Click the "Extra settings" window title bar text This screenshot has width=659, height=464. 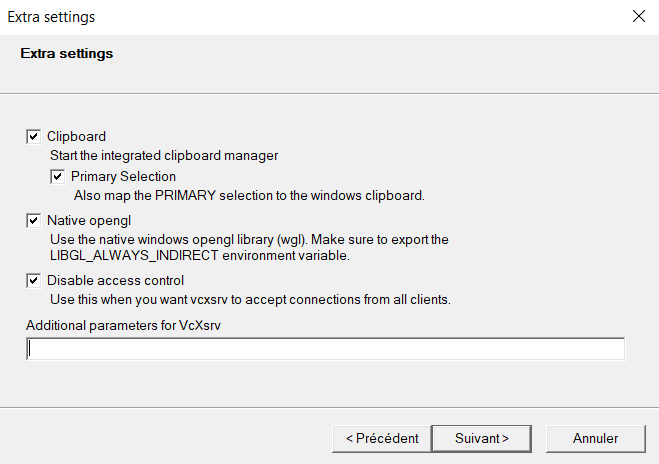click(52, 17)
